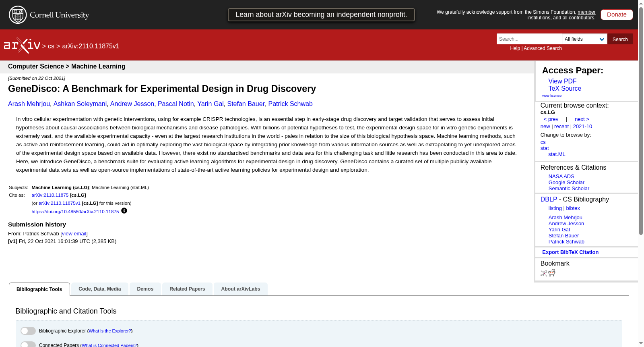The width and height of the screenshot is (644, 347).
Task: Open Stefan Bauer in DBLP list
Action: tap(563, 236)
